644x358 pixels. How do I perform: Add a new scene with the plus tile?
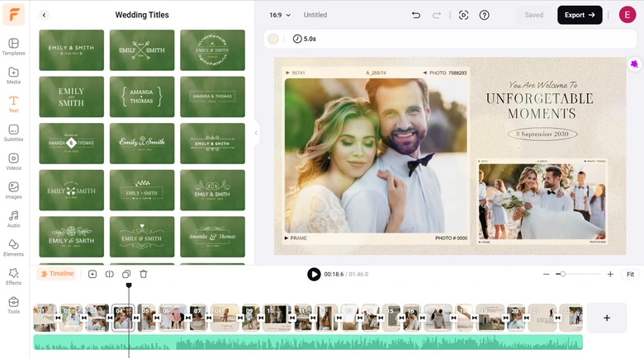pos(607,318)
